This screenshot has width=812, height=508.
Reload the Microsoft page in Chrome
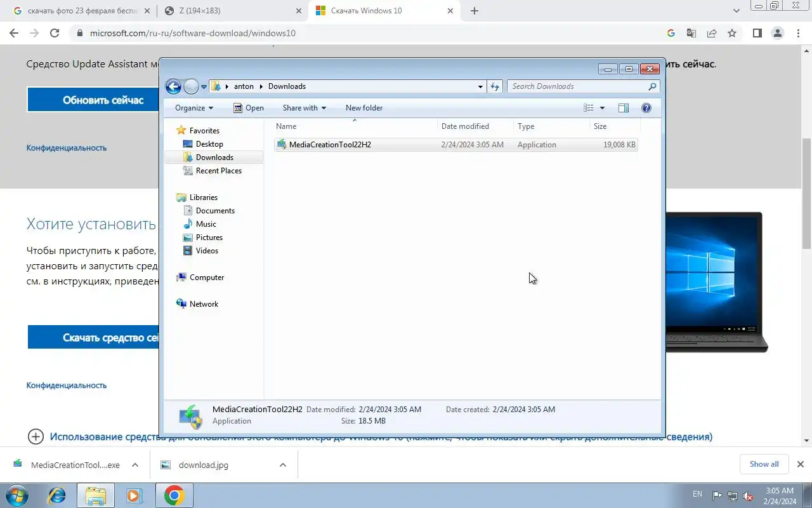pyautogui.click(x=55, y=33)
